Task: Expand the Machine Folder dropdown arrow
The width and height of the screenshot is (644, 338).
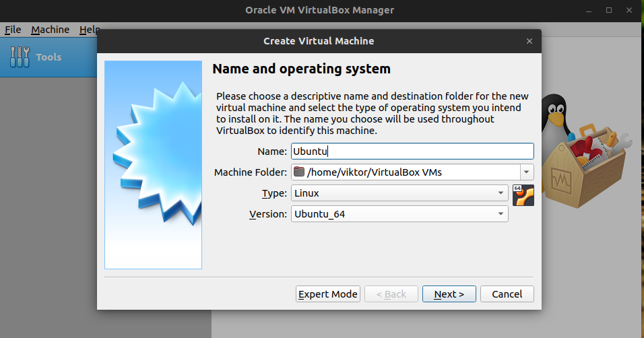Action: tap(527, 172)
